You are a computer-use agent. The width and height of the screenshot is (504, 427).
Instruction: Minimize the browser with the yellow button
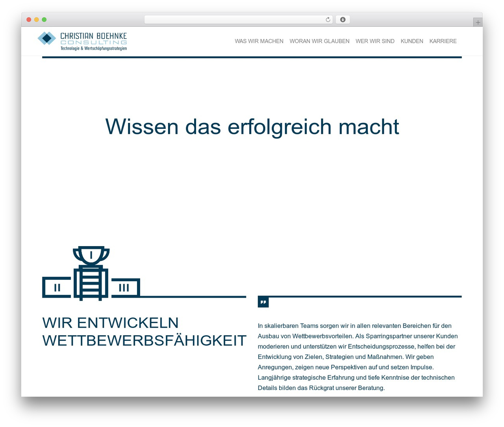pos(37,20)
